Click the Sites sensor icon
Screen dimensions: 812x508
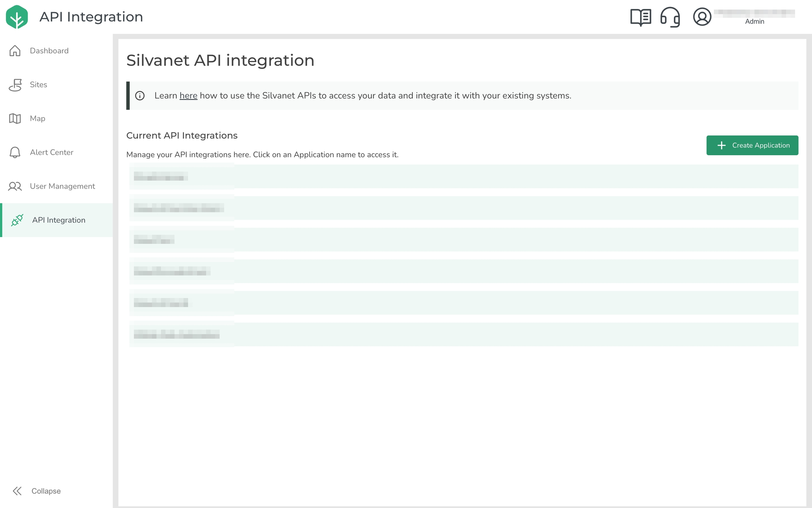pos(15,85)
